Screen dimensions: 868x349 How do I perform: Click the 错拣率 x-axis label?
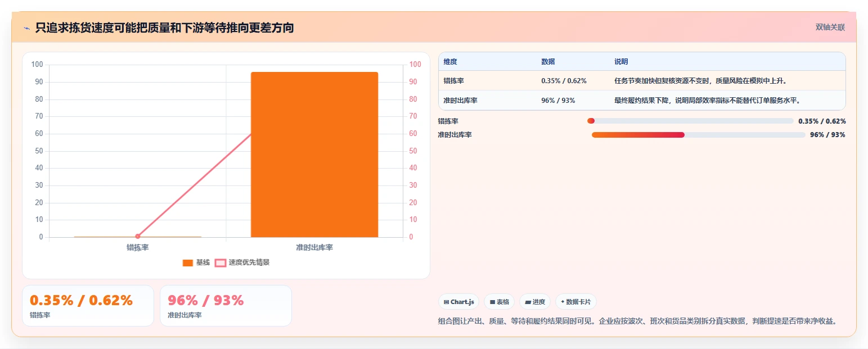138,247
